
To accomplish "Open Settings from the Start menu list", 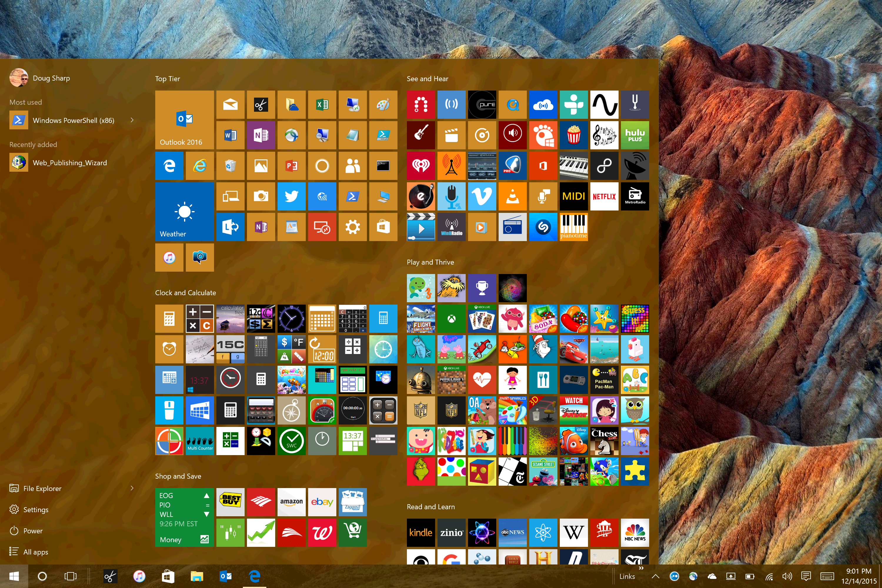I will tap(29, 509).
